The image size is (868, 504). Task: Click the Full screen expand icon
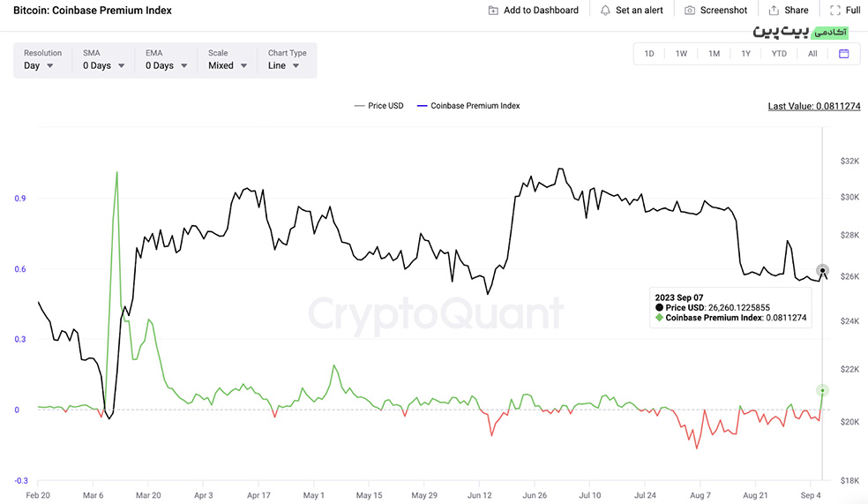point(834,11)
